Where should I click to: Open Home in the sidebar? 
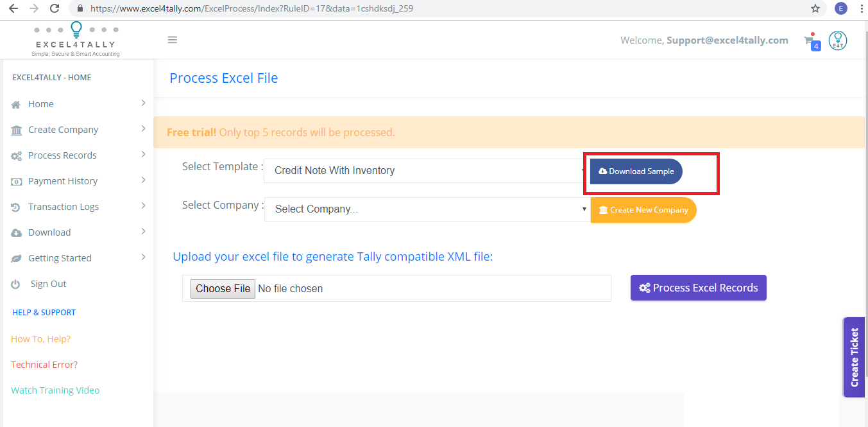[x=41, y=104]
